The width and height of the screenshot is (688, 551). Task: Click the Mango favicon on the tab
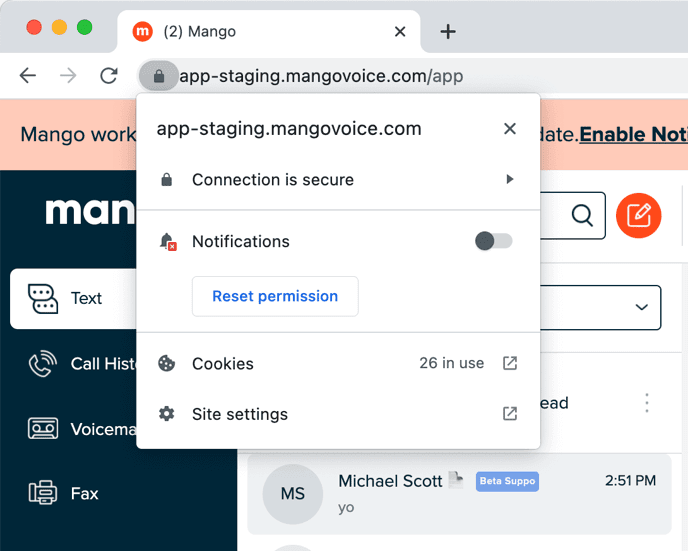(143, 32)
